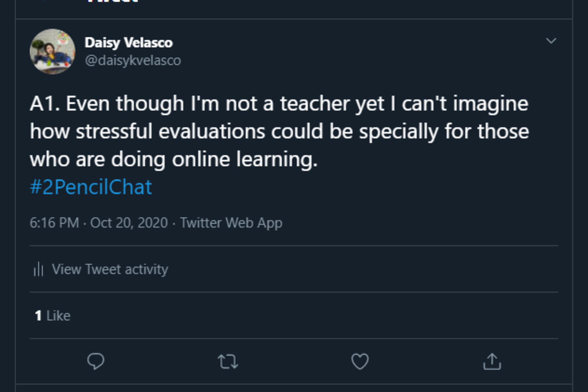Open Daisy Velasco's profile picture
The height and width of the screenshot is (392, 588).
tap(53, 52)
